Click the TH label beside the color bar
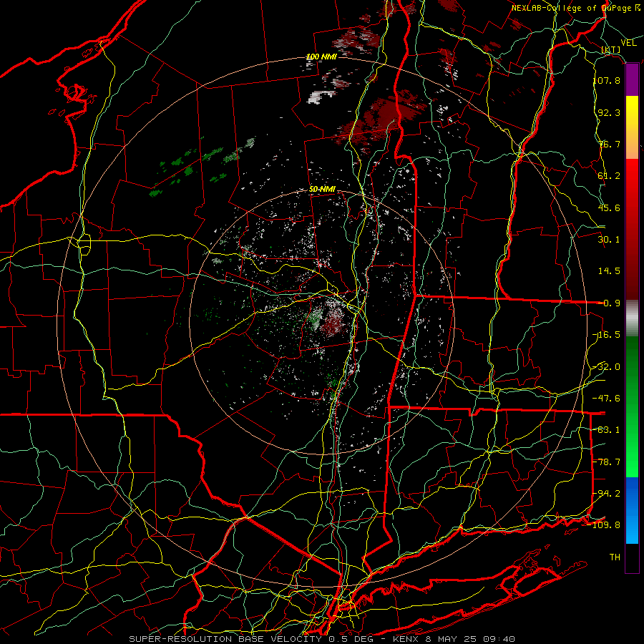The width and height of the screenshot is (644, 644). 615,557
